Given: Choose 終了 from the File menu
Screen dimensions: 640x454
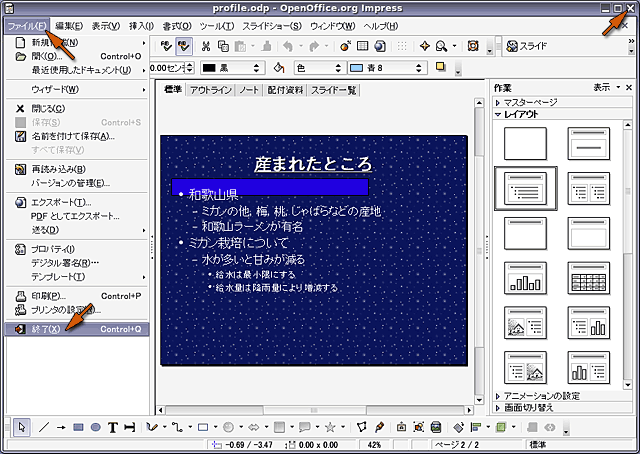Looking at the screenshot, I should tap(45, 329).
